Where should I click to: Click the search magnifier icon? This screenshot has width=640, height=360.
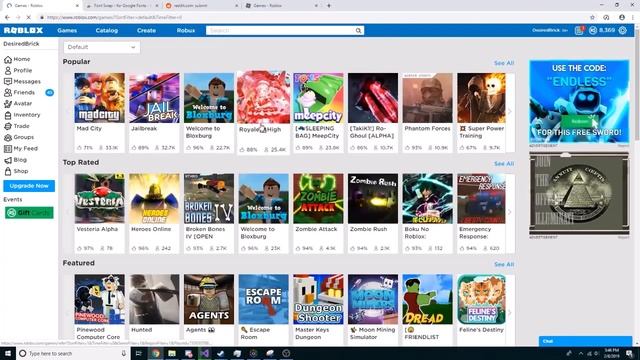(358, 31)
